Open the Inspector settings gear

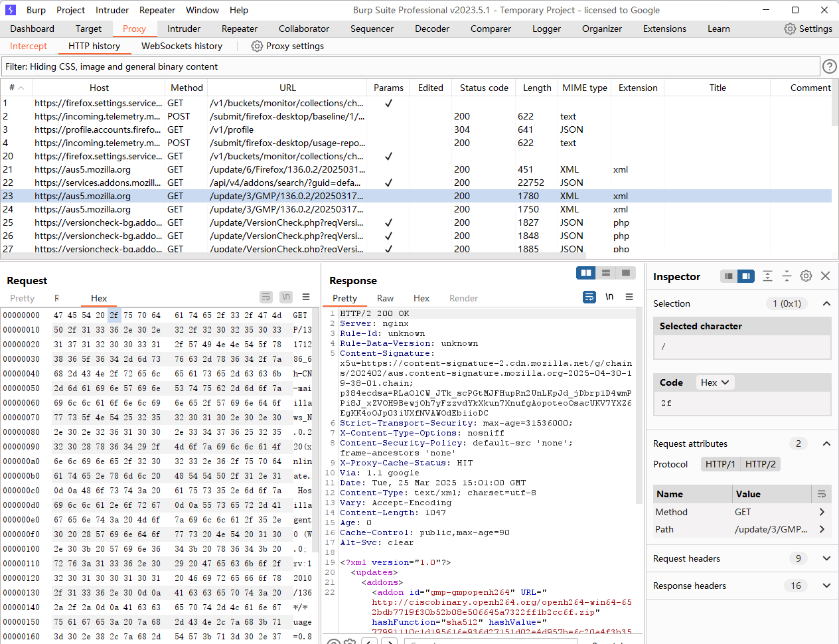pyautogui.click(x=806, y=276)
